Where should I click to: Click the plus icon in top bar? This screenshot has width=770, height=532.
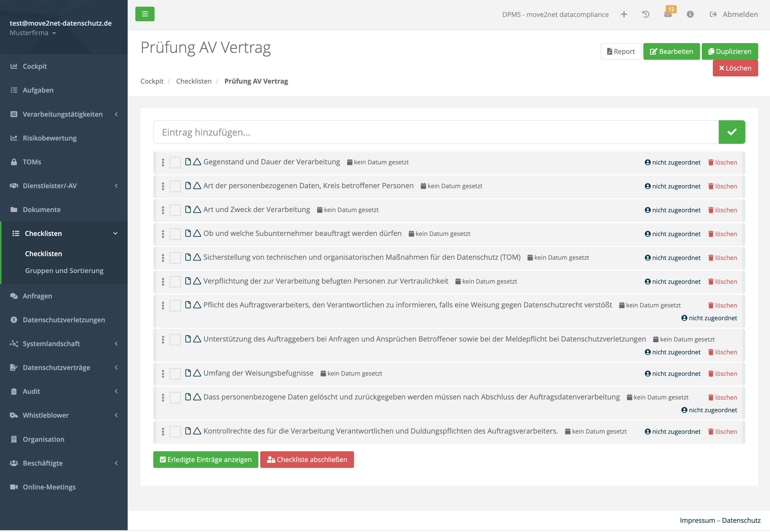point(624,14)
